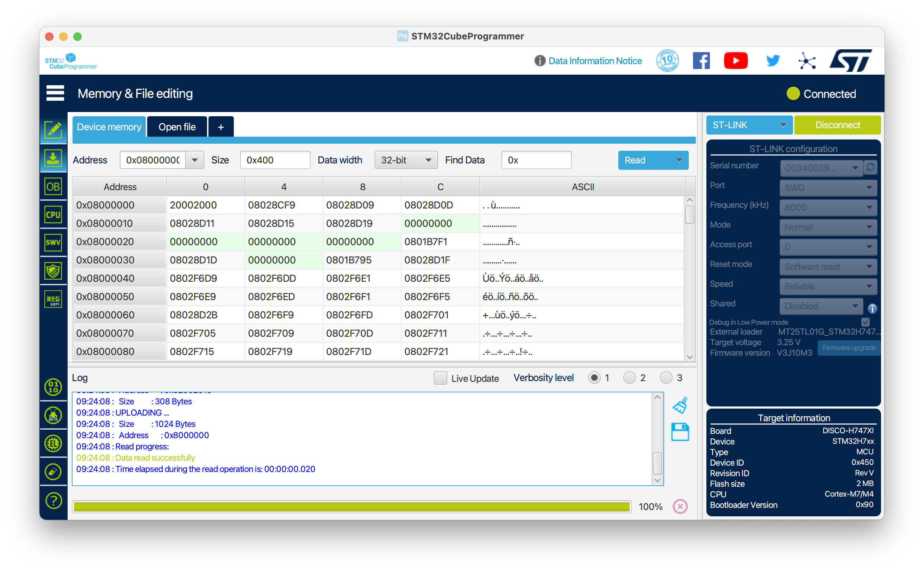Select Verbosity level 2 radio button
The image size is (924, 572).
[629, 378]
